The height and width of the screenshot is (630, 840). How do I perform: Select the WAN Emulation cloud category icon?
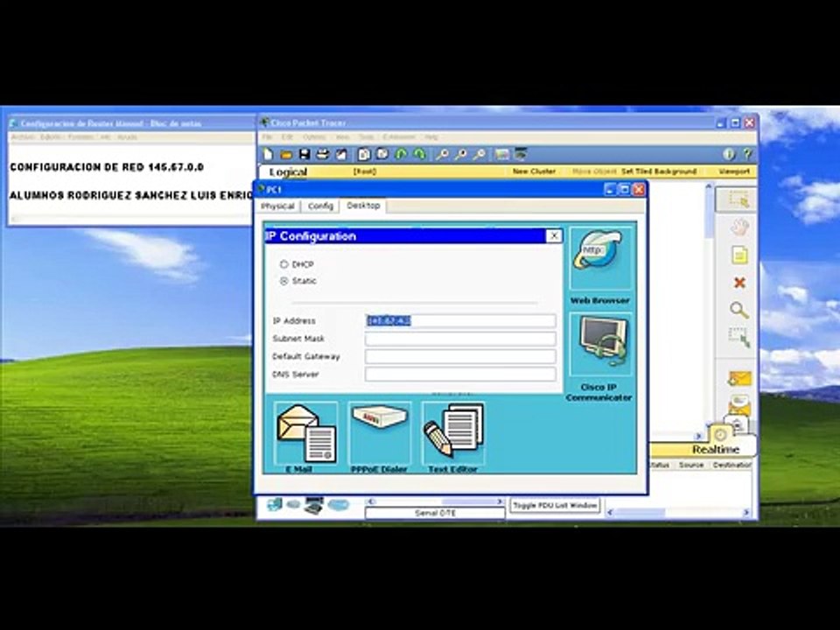point(338,505)
